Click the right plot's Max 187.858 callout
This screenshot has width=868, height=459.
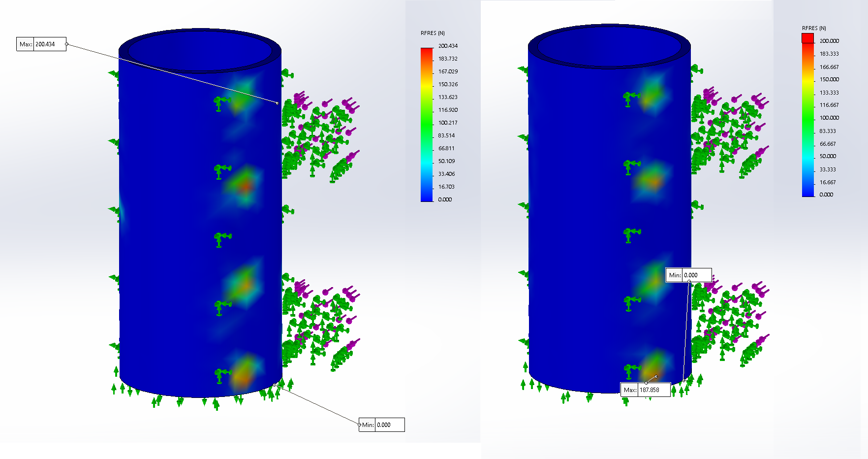pyautogui.click(x=645, y=390)
